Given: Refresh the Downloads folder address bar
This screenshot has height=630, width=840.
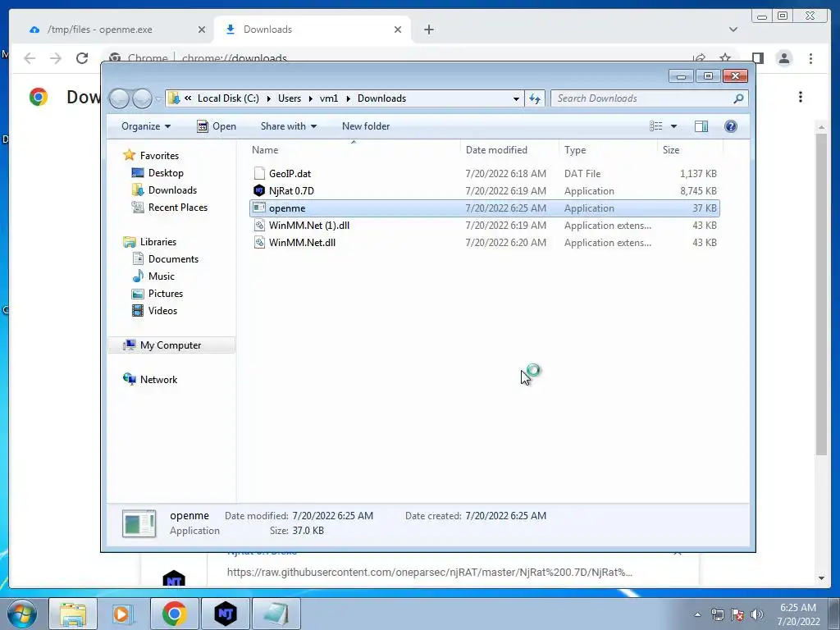Looking at the screenshot, I should pos(535,98).
